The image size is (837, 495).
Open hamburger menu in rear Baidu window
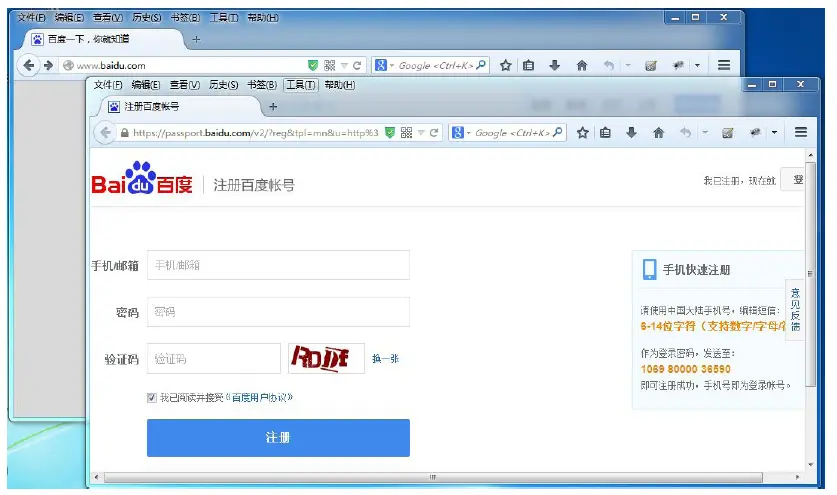724,65
